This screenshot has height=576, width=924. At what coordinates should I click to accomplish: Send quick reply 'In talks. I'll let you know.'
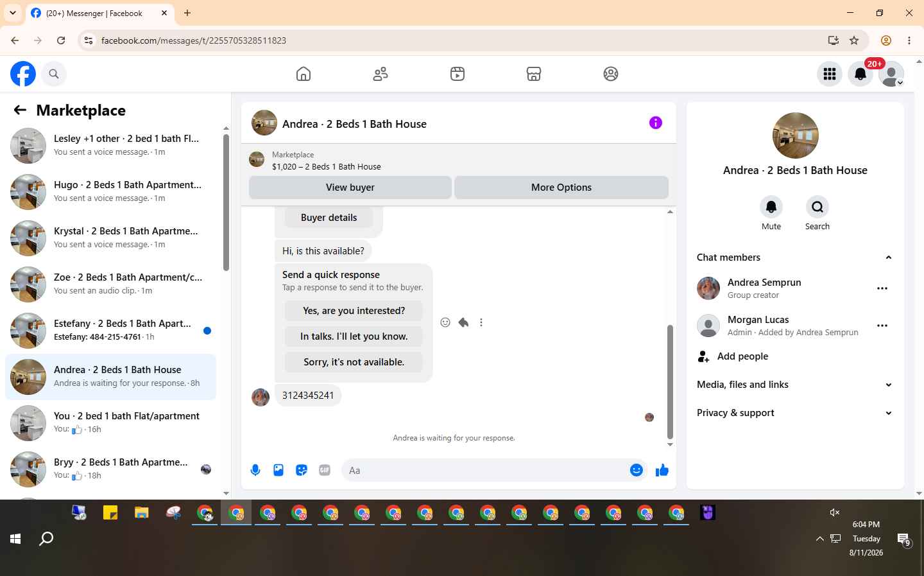[x=354, y=336]
